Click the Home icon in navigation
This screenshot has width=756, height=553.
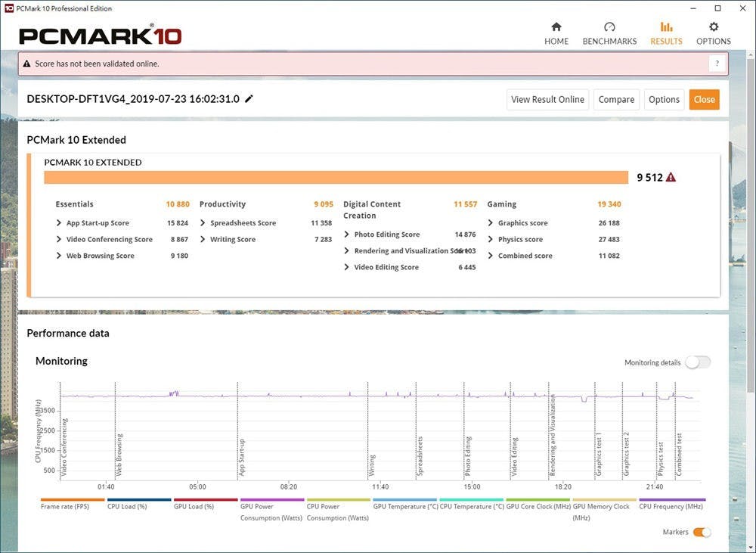coord(556,27)
